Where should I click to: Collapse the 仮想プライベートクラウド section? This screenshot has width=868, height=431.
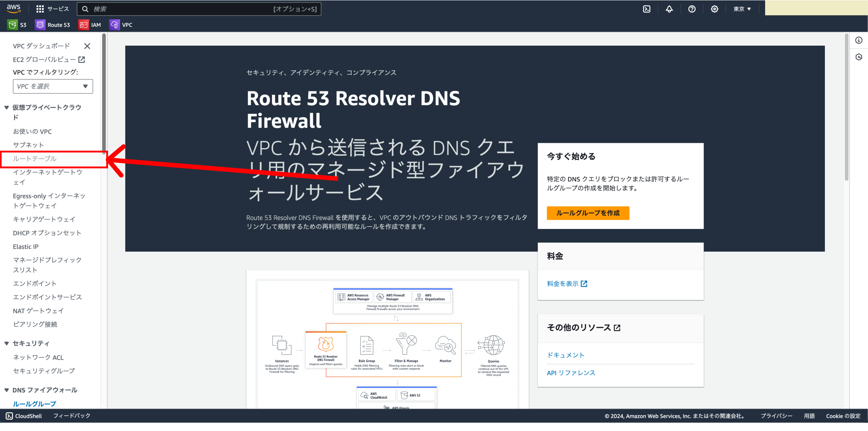pos(6,107)
